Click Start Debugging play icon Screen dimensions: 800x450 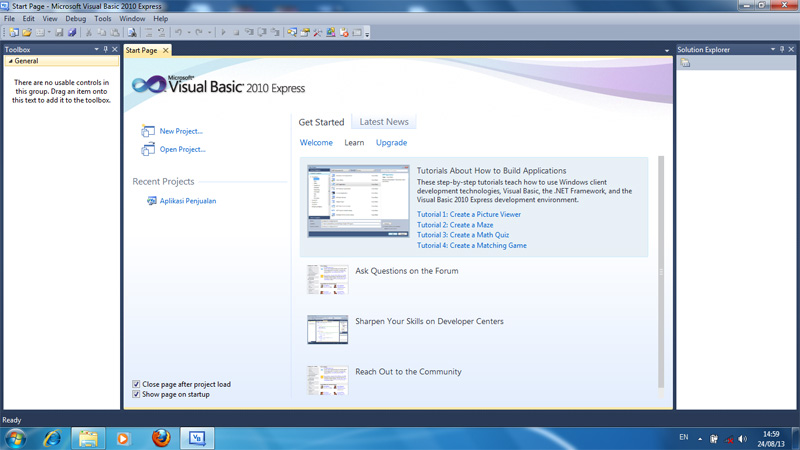point(223,33)
